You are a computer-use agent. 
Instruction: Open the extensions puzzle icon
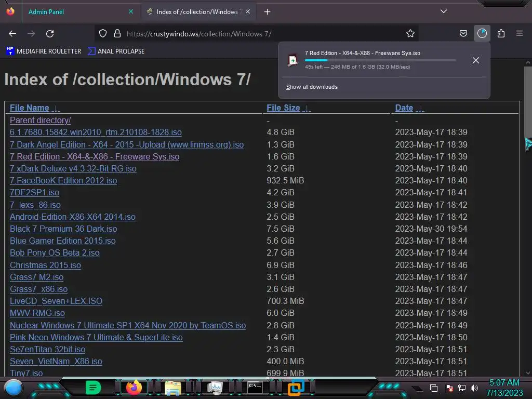tap(501, 34)
